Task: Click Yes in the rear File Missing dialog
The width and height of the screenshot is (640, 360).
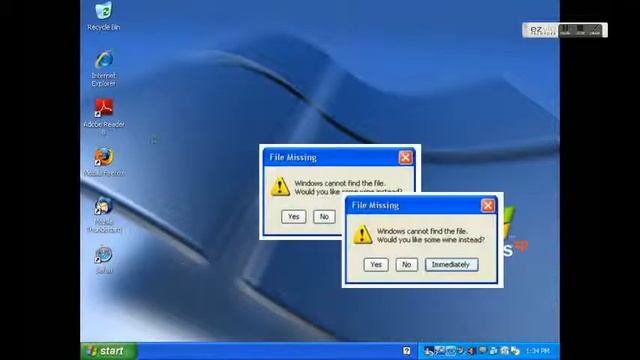Action: click(x=293, y=217)
